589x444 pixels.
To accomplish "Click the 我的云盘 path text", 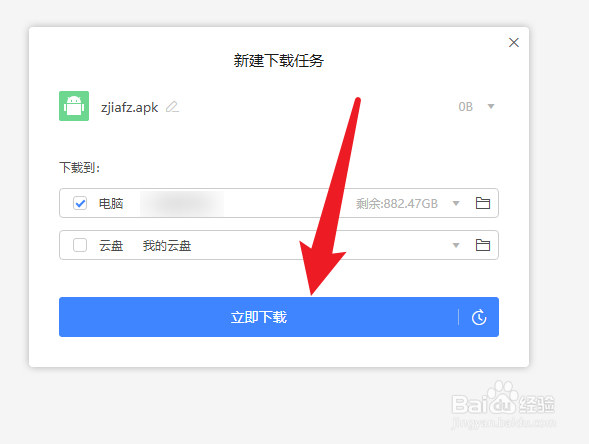I will coord(167,246).
